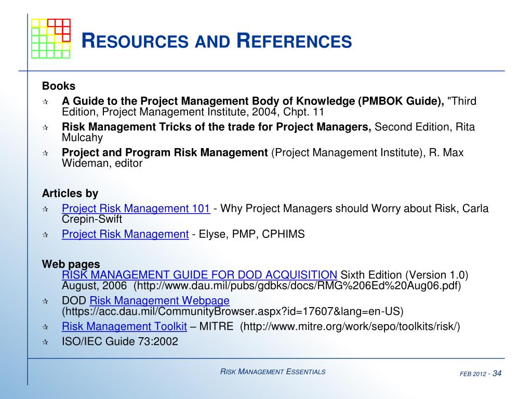This screenshot has height=399, width=532.
Task: Open the Project Risk Management 101 link
Action: (x=136, y=208)
